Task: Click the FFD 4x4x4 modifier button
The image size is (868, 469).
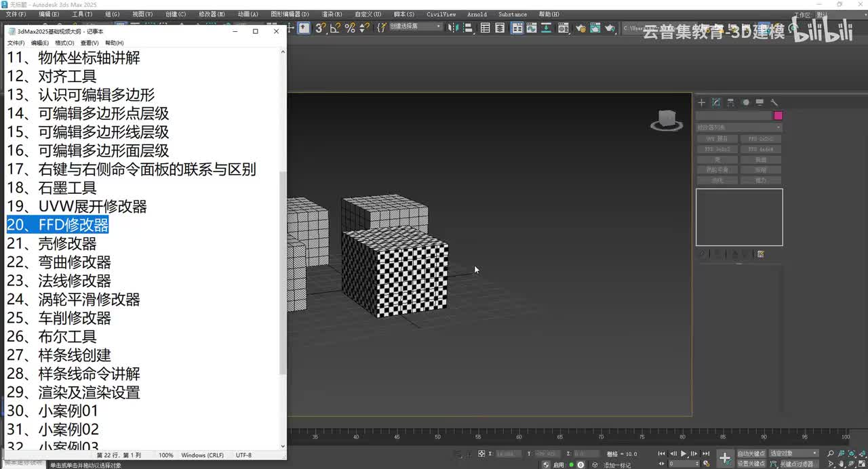Action: (761, 149)
